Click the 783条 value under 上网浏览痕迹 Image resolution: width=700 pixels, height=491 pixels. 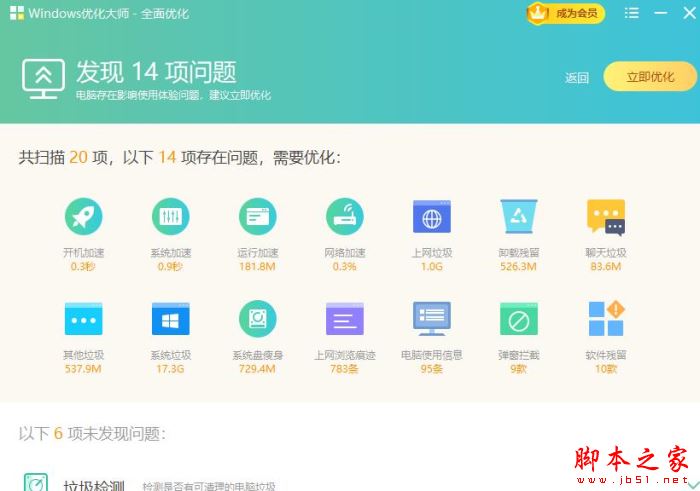[x=344, y=369]
